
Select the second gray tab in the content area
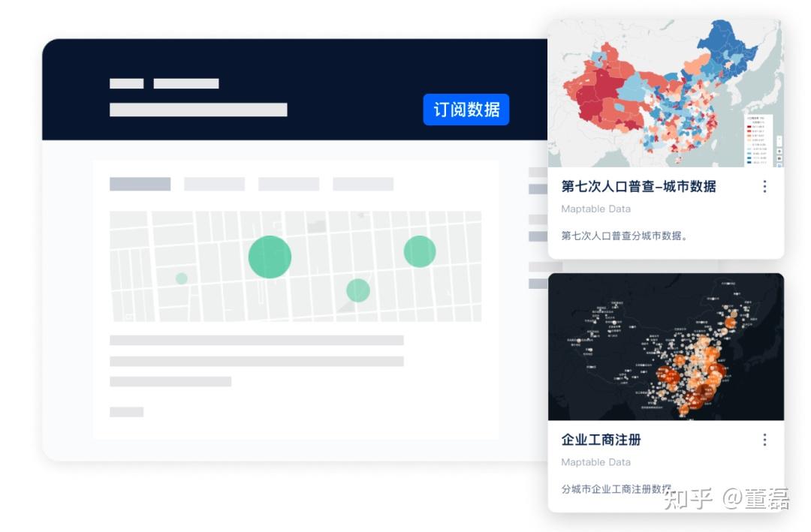pos(213,183)
